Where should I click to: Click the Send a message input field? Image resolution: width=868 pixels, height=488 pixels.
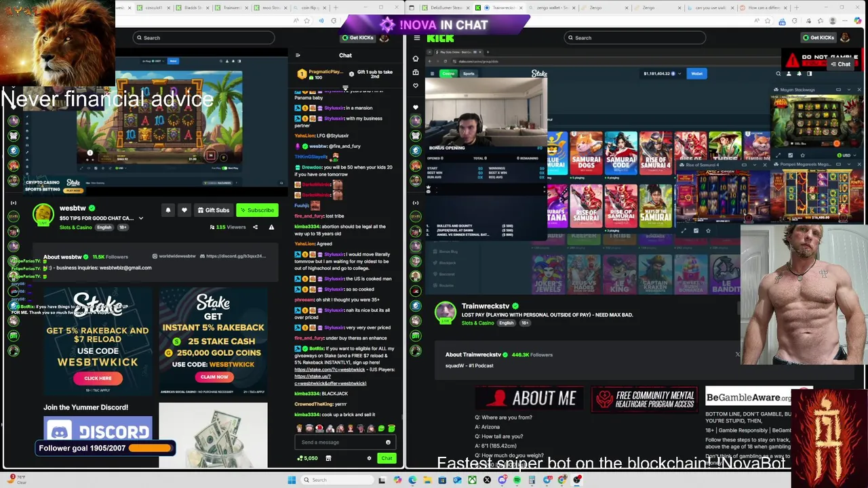tap(344, 442)
